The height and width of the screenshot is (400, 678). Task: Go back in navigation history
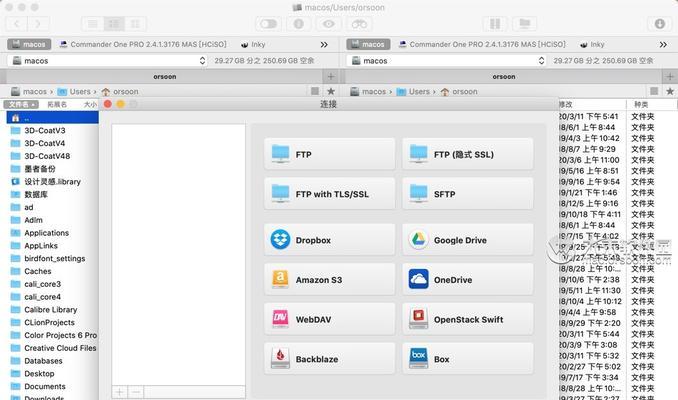pos(16,24)
